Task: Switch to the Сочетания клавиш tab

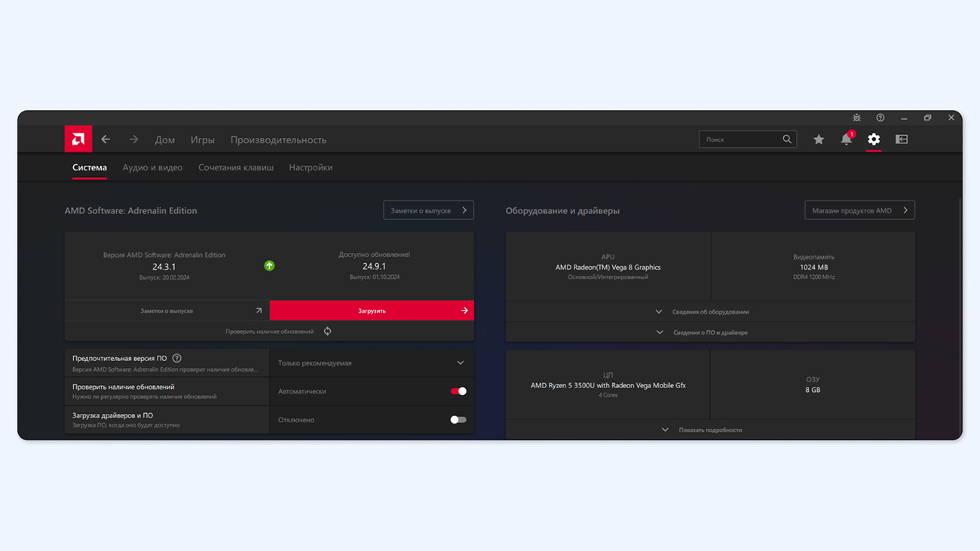Action: [x=236, y=167]
